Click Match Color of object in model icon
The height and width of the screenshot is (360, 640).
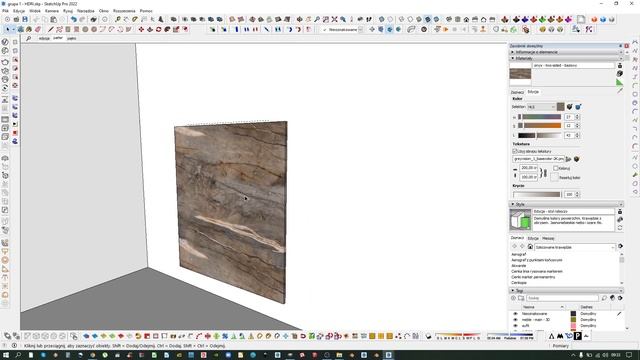click(569, 107)
